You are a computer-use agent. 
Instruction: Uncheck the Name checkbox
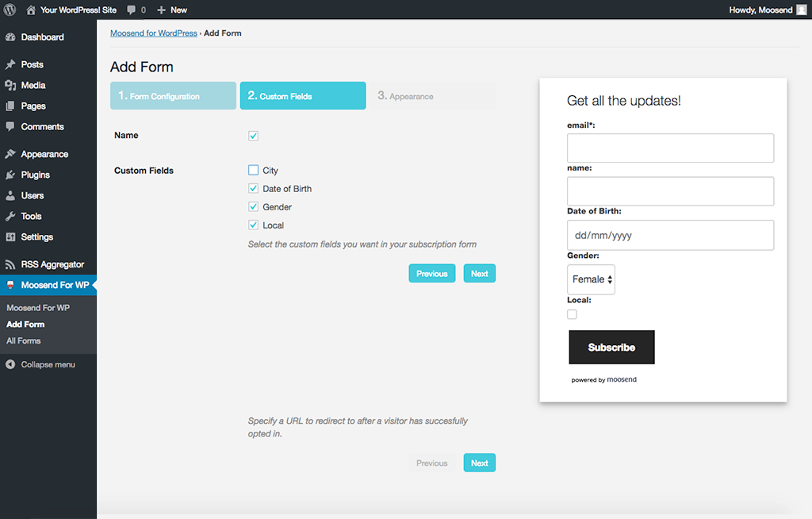click(253, 136)
